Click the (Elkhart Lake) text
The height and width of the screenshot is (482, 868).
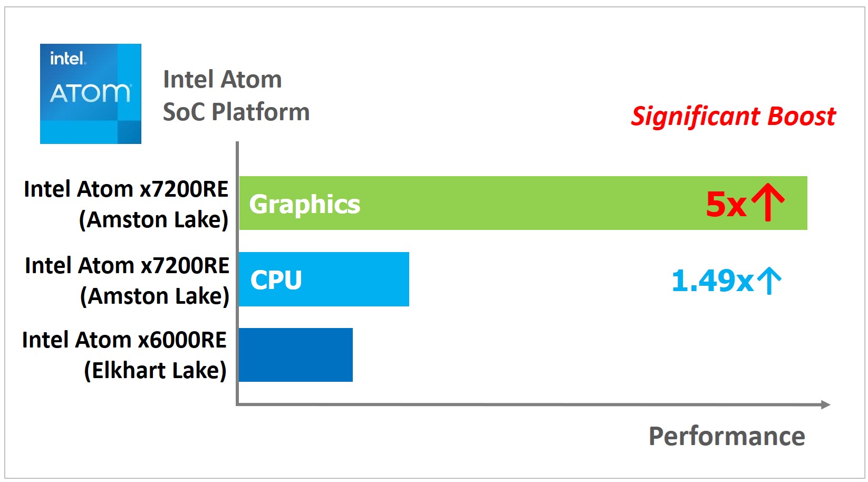pyautogui.click(x=156, y=370)
